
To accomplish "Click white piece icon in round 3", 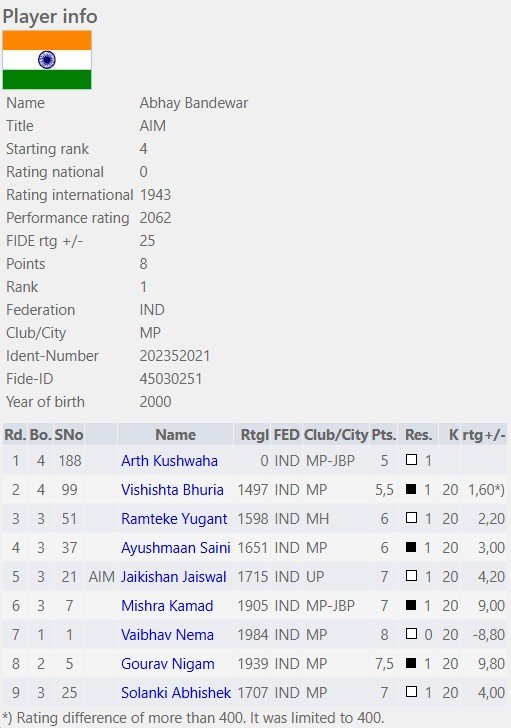I will tap(411, 518).
